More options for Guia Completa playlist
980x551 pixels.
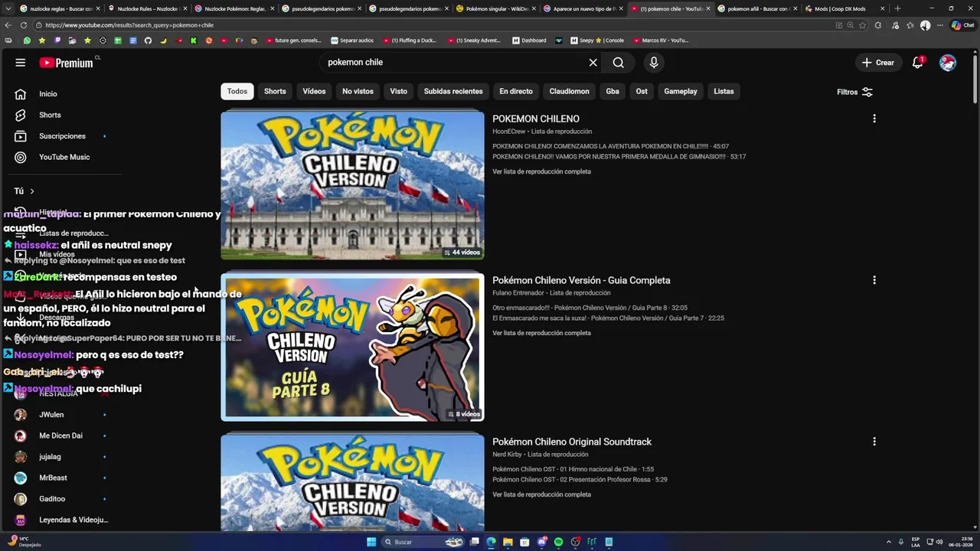tap(874, 280)
